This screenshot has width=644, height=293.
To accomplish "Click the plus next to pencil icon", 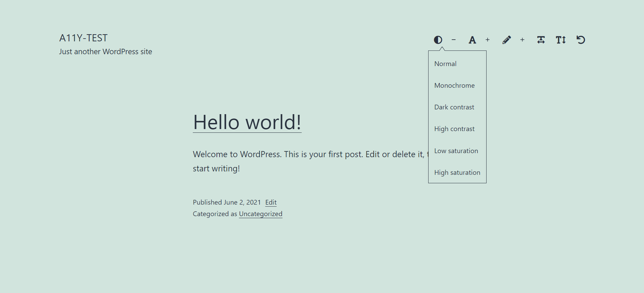I will (x=523, y=40).
